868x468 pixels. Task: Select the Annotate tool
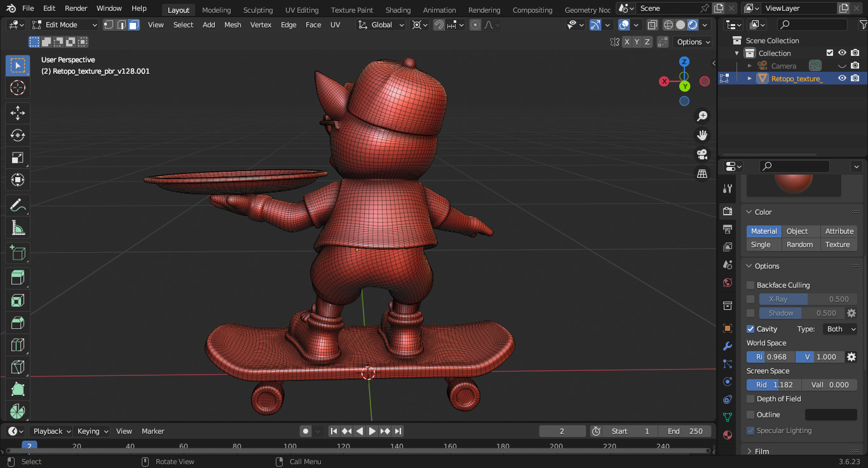point(18,206)
